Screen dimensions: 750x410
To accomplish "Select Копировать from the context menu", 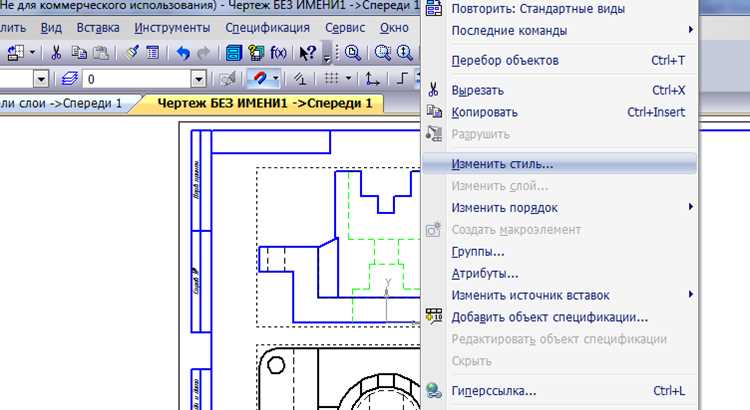I will pos(560,112).
